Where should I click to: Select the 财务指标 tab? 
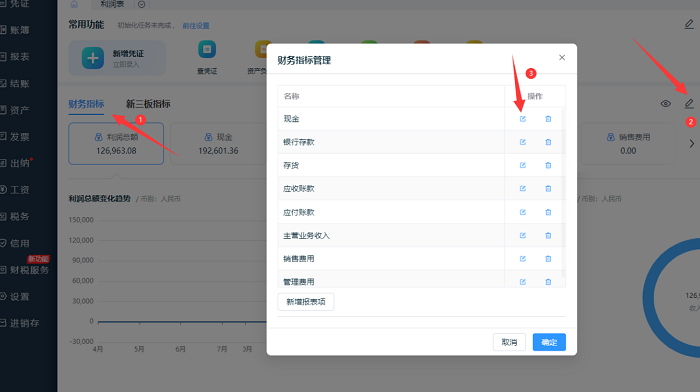[86, 104]
